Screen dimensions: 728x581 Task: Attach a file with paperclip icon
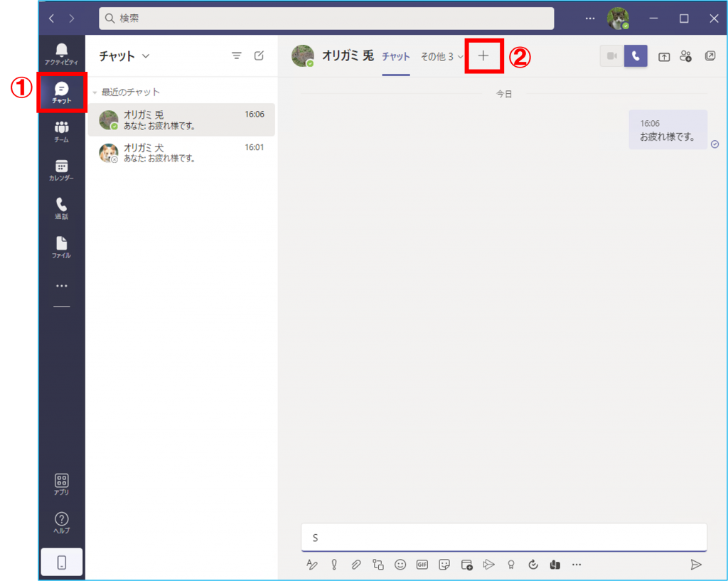pyautogui.click(x=355, y=565)
